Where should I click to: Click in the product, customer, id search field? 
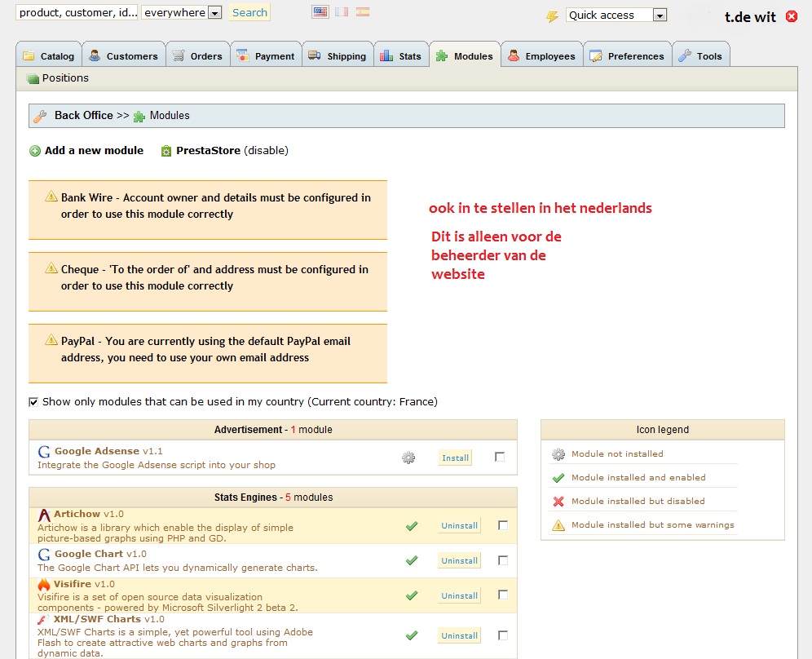pyautogui.click(x=77, y=12)
